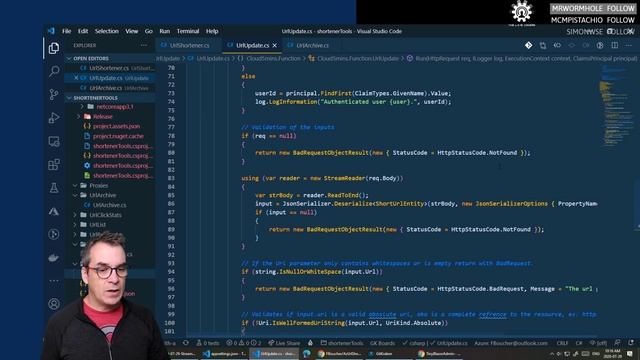Image resolution: width=640 pixels, height=360 pixels.
Task: Open the Remote Explorer view
Action: pyautogui.click(x=53, y=141)
